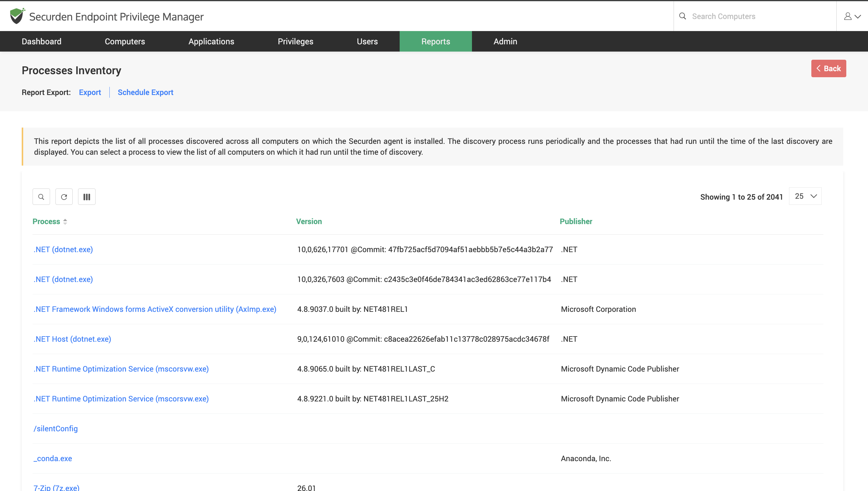
Task: Open the Admin tab
Action: pos(505,41)
